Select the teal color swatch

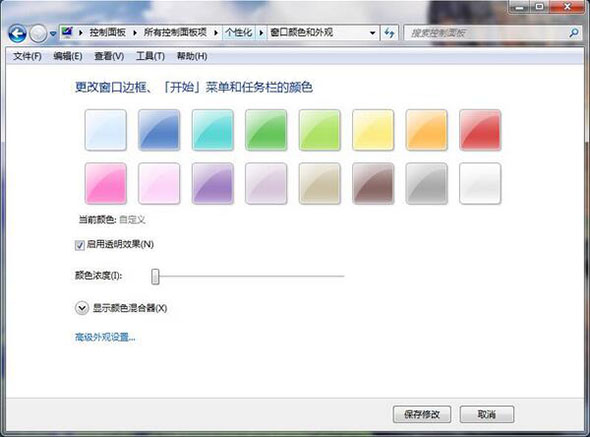(x=213, y=130)
